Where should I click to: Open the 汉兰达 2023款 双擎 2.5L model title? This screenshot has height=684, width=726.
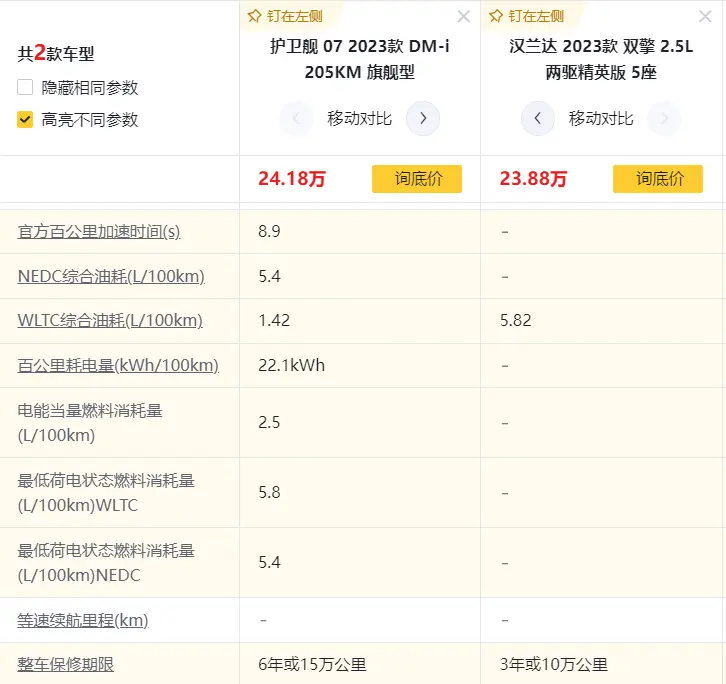tap(601, 59)
